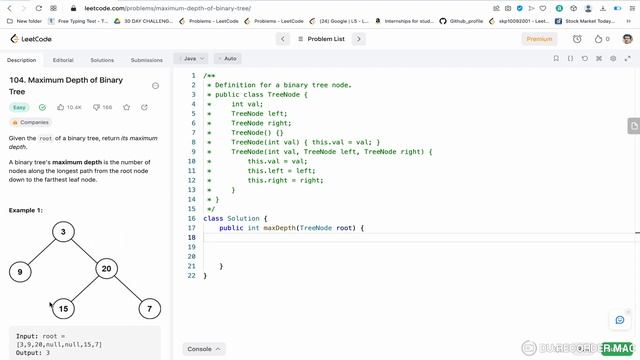Click the browser snapshot camera icon
Screen dimensions: 640x360
pos(508,8)
